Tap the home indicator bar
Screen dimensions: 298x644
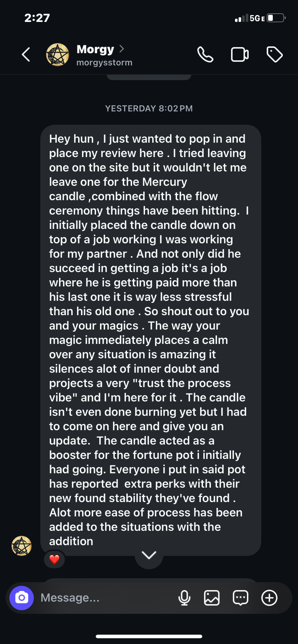tap(149, 636)
